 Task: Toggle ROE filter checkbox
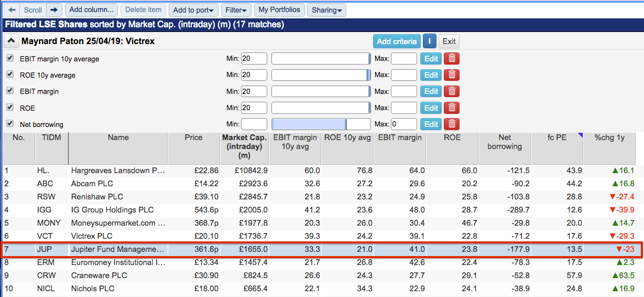10,108
